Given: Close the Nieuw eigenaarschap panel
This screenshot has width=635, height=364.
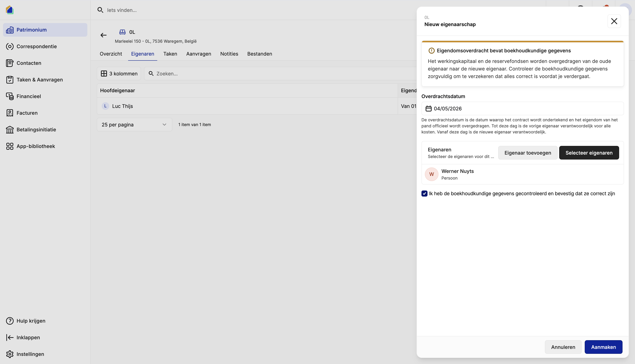Looking at the screenshot, I should coord(614,21).
